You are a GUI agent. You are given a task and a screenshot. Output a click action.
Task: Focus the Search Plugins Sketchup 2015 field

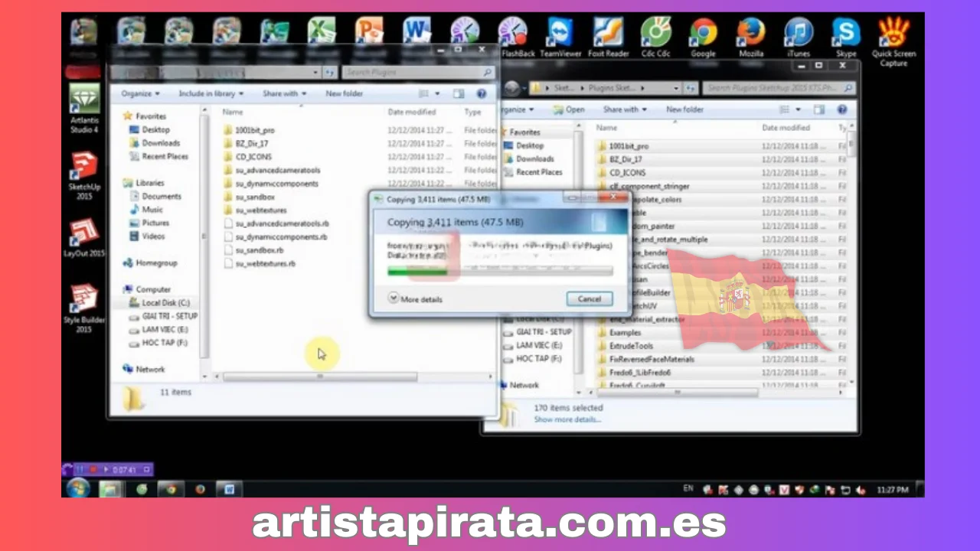[x=778, y=88]
